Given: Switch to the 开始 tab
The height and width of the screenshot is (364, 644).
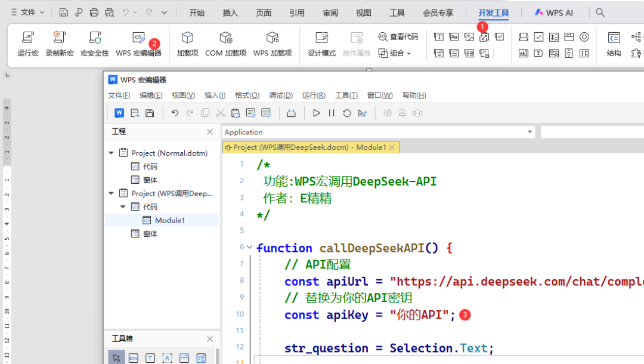Looking at the screenshot, I should tap(197, 13).
